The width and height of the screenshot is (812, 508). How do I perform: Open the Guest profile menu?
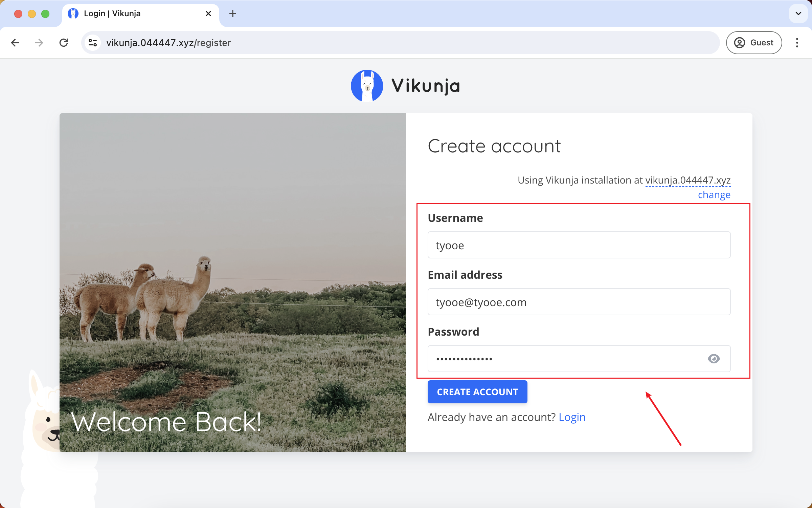[x=754, y=43]
